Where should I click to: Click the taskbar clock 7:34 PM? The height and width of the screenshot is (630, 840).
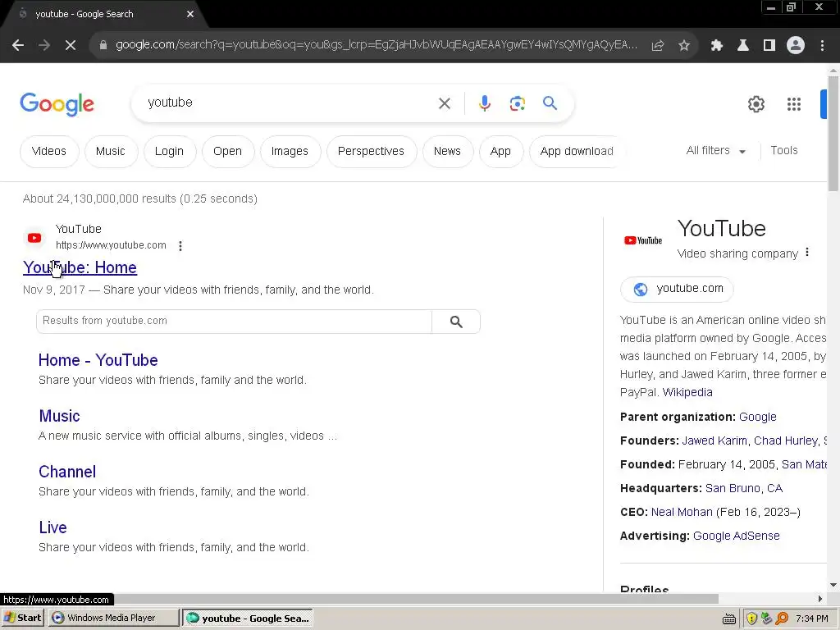click(812, 619)
